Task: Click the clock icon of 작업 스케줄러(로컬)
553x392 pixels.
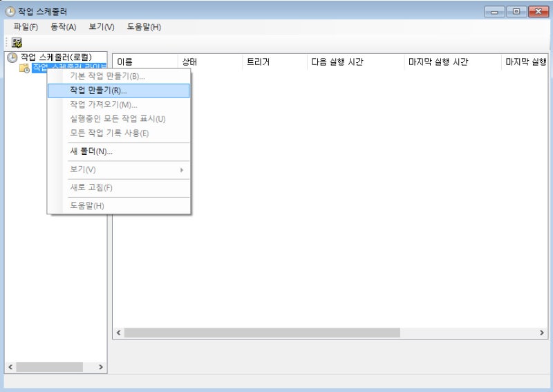Action: (x=12, y=57)
